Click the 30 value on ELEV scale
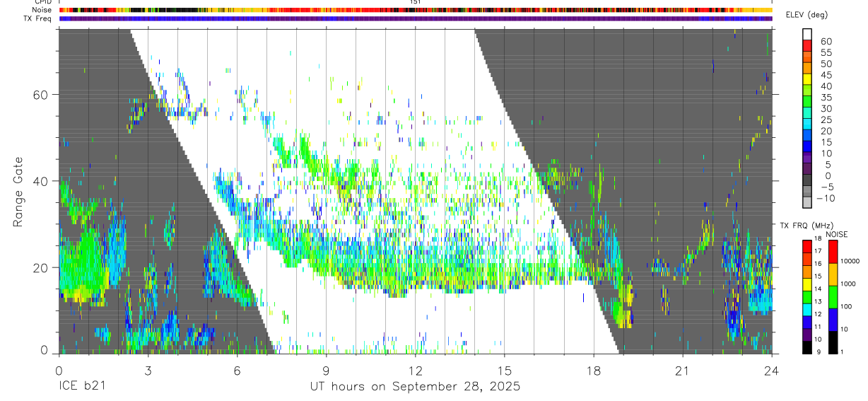This screenshot has height=401, width=868. pos(825,108)
